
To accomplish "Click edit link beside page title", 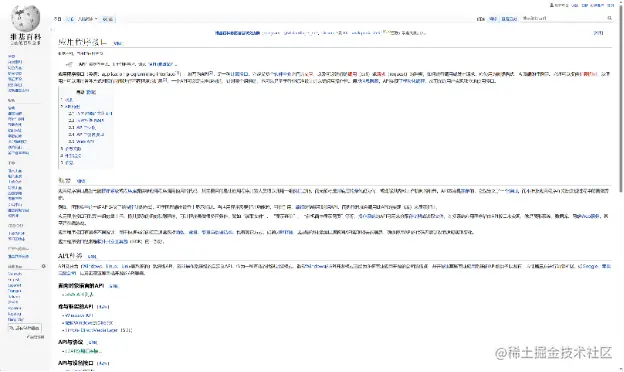I will 118,43.
